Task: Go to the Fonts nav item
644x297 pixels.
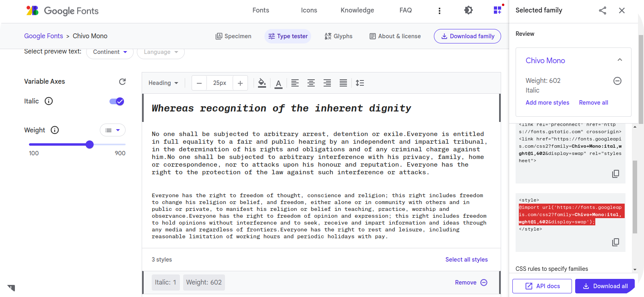Action: (261, 10)
